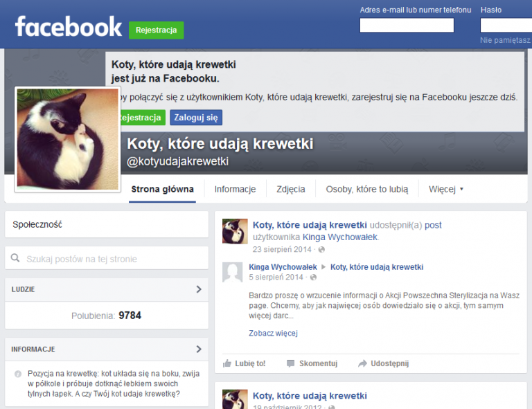The width and height of the screenshot is (532, 409).
Task: Click the Koty, które udają krewetki link after the arrow
Action: 377,267
